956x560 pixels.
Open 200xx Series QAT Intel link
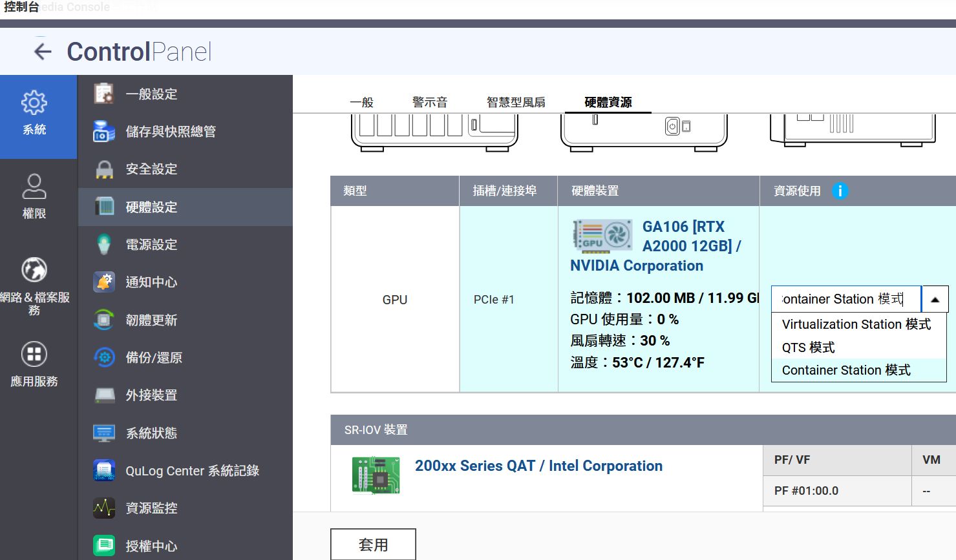538,466
